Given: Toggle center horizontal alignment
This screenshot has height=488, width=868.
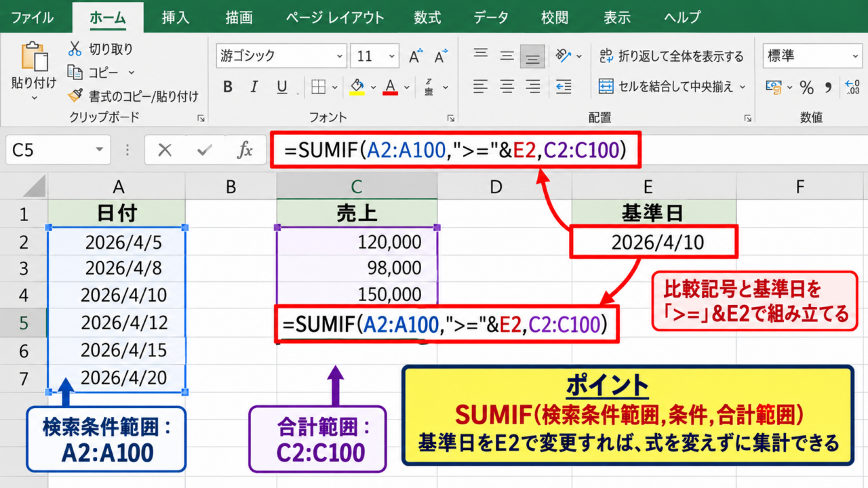Looking at the screenshot, I should (x=507, y=86).
